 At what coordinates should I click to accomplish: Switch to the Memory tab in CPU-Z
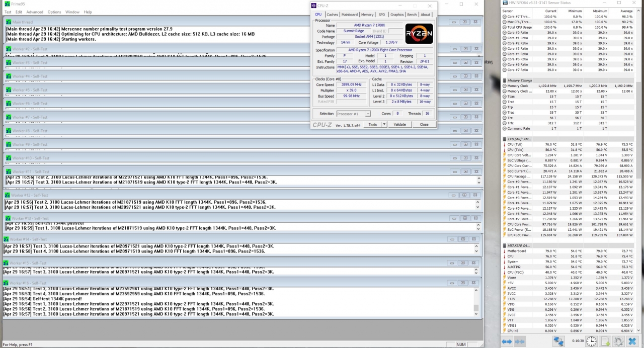[x=367, y=15]
